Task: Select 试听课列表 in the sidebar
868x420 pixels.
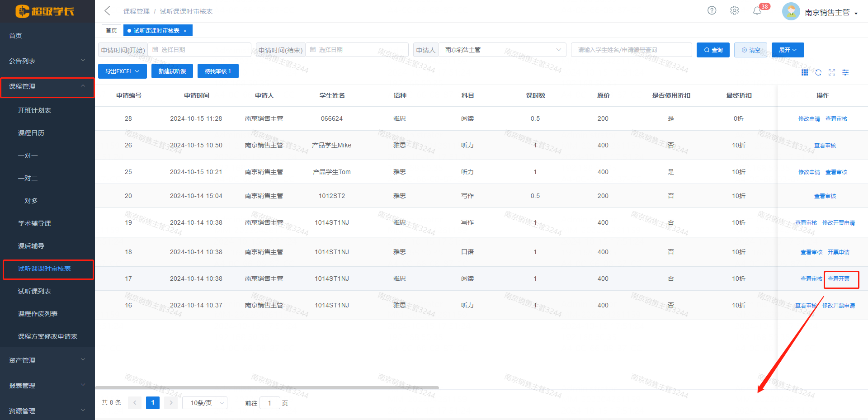Action: tap(34, 291)
